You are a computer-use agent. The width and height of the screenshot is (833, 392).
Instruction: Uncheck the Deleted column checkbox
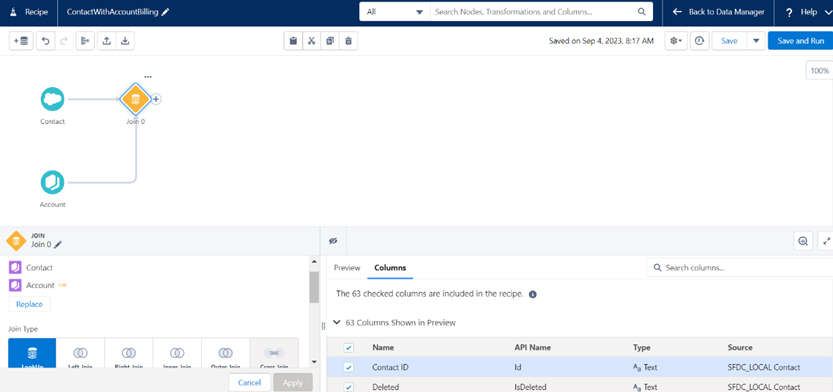point(348,387)
